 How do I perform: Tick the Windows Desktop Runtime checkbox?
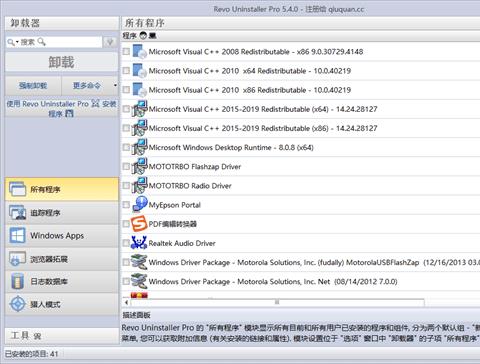pos(126,147)
